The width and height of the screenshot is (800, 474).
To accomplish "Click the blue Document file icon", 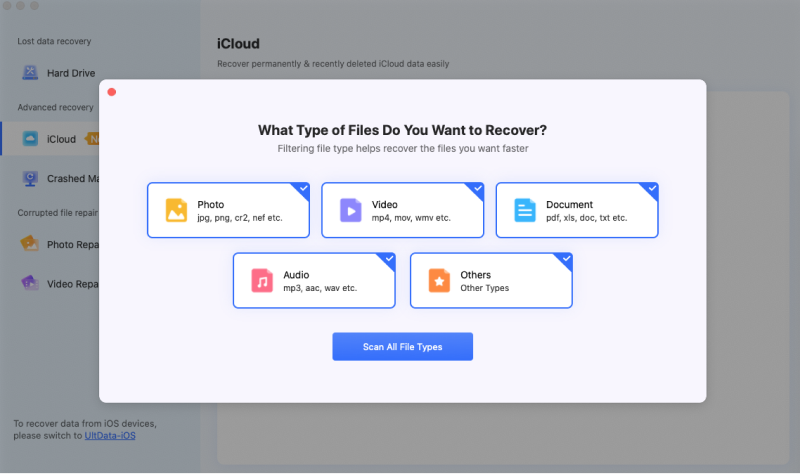I will [x=525, y=210].
